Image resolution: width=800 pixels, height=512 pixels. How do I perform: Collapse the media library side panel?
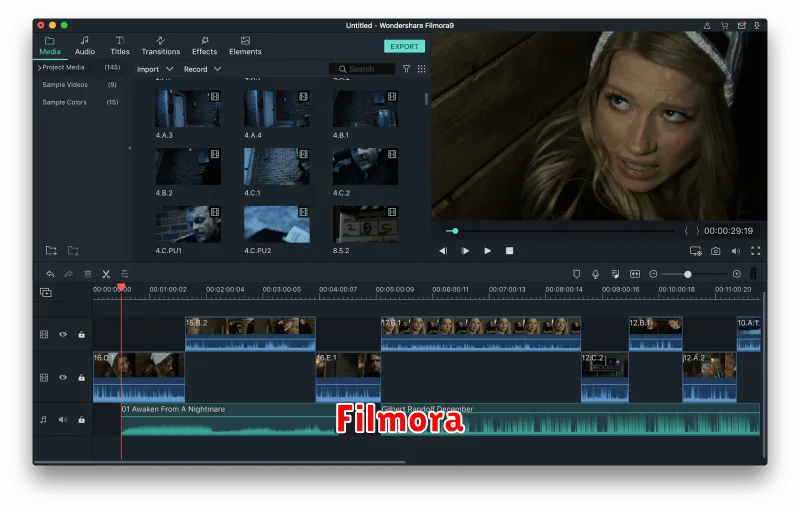pos(130,148)
